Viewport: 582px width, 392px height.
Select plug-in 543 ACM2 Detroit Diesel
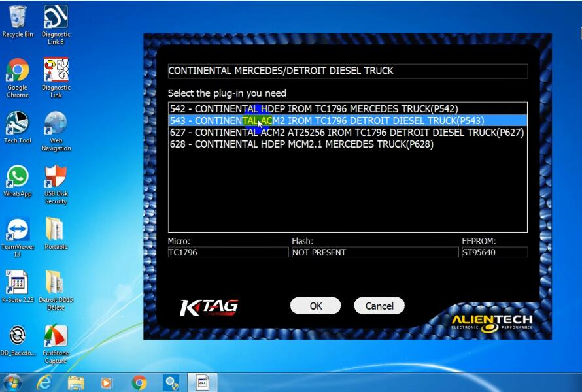348,121
